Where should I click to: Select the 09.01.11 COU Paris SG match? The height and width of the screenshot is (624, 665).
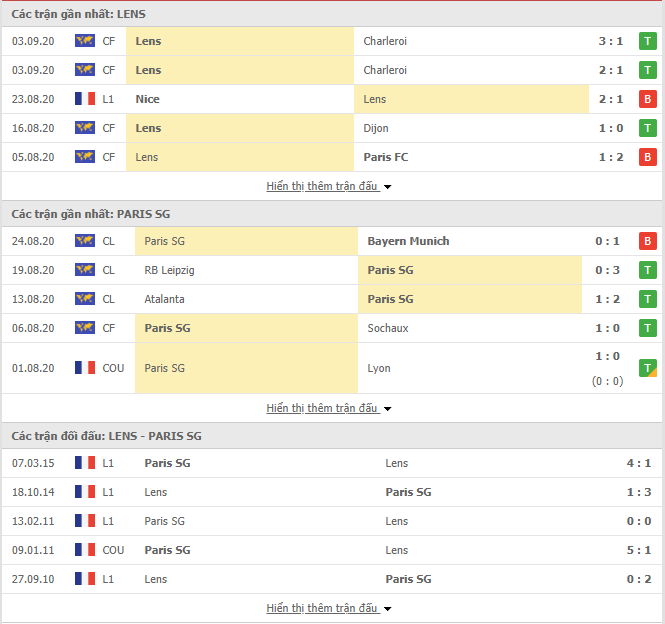[x=332, y=550]
